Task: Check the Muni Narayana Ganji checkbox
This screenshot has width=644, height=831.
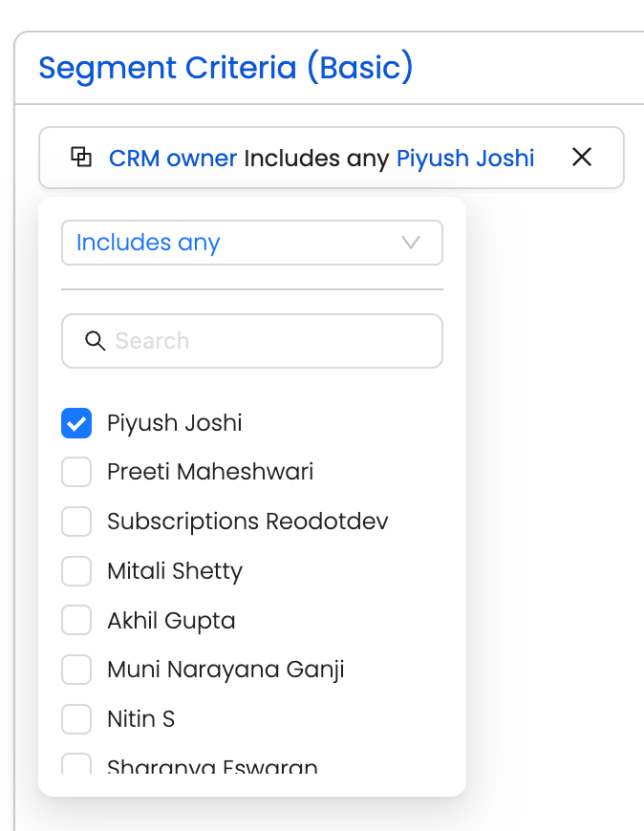Action: click(76, 670)
